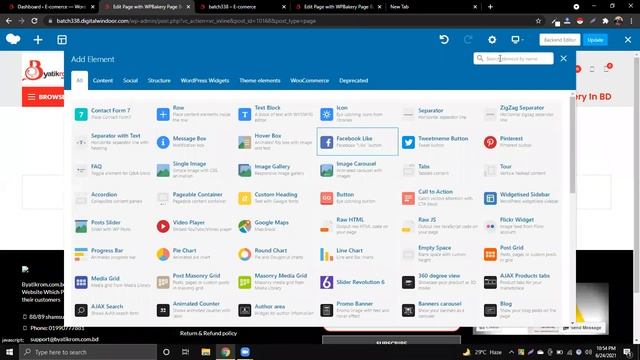Viewport: 640px width, 360px height.
Task: Focus the Search element by name field
Action: pos(513,58)
